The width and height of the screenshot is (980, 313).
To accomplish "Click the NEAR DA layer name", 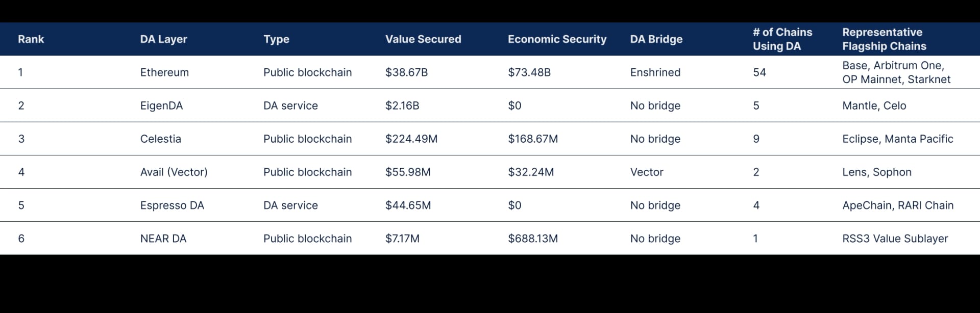I will (163, 239).
